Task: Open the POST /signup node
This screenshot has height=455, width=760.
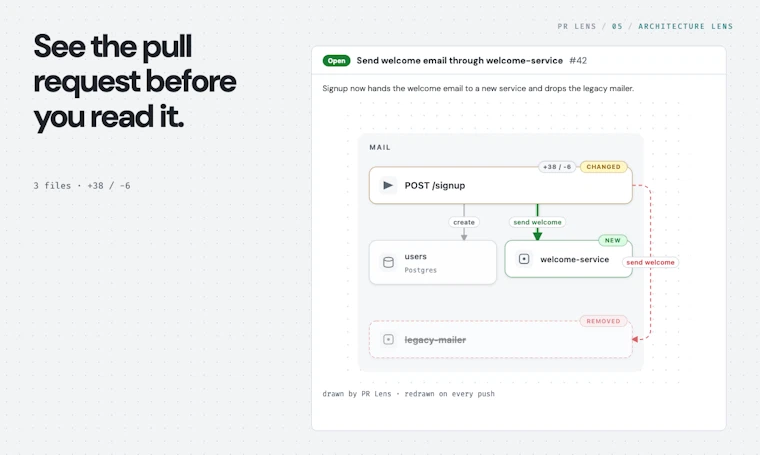Action: tap(501, 185)
